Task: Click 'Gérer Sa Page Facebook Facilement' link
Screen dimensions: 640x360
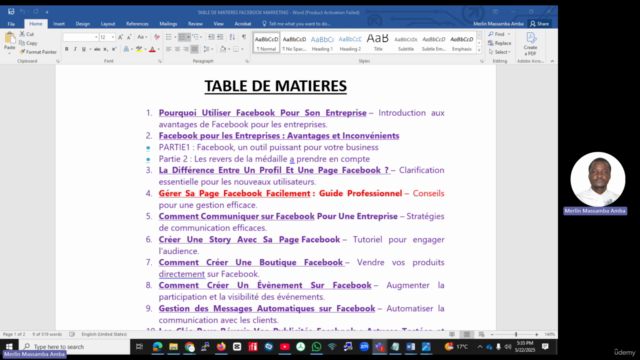Action: pyautogui.click(x=234, y=193)
